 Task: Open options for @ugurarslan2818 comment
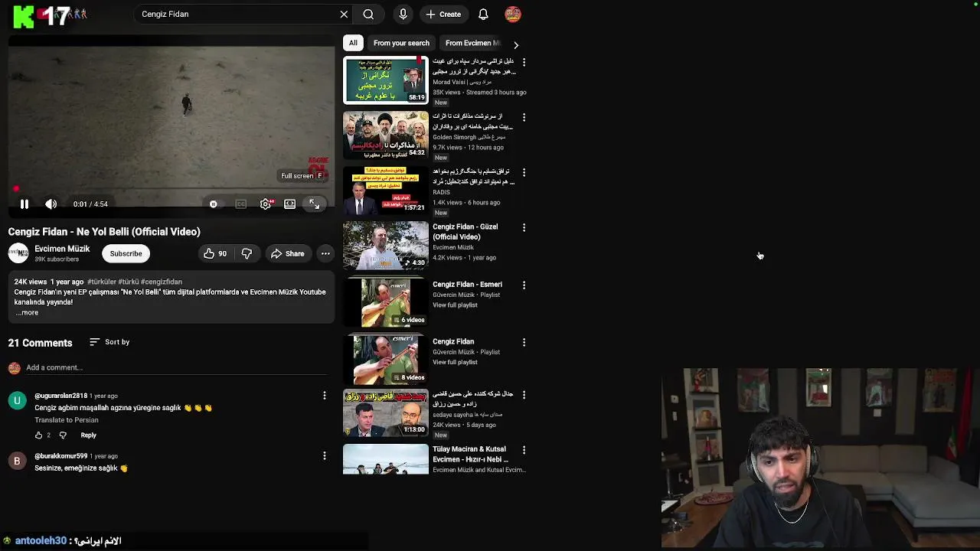pyautogui.click(x=324, y=396)
